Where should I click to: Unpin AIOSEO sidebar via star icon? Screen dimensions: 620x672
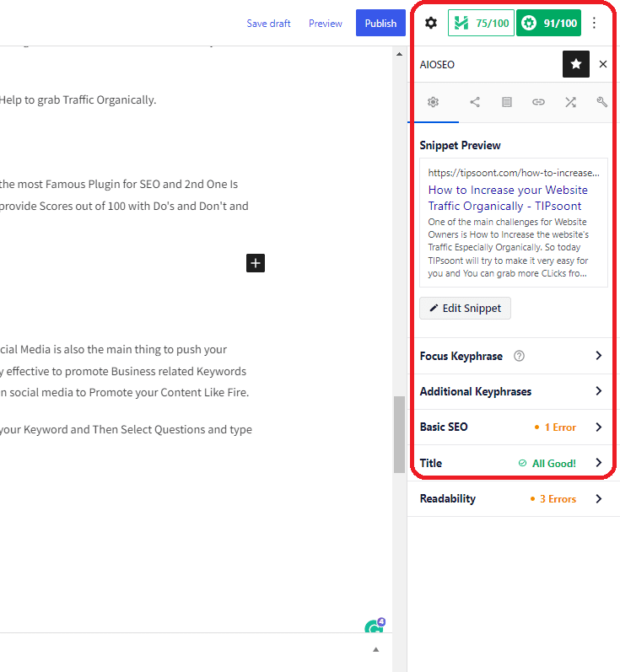tap(576, 64)
